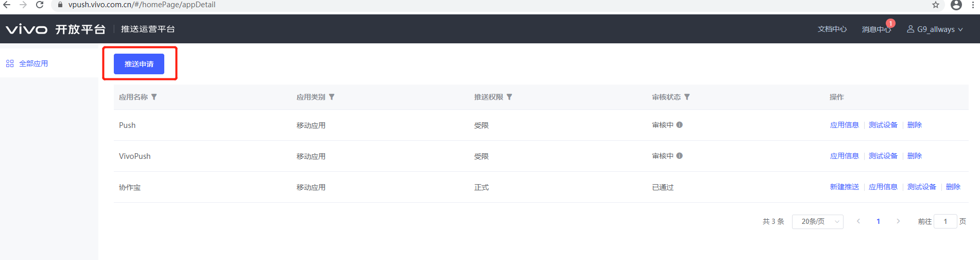Open 测试设备 for the Push app
The width and height of the screenshot is (980, 260).
(883, 125)
